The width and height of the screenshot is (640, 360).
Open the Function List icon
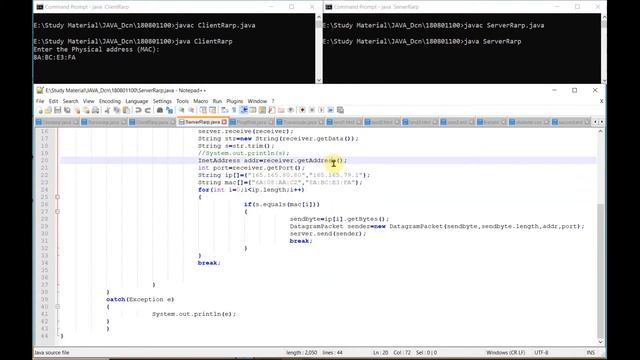click(272, 110)
